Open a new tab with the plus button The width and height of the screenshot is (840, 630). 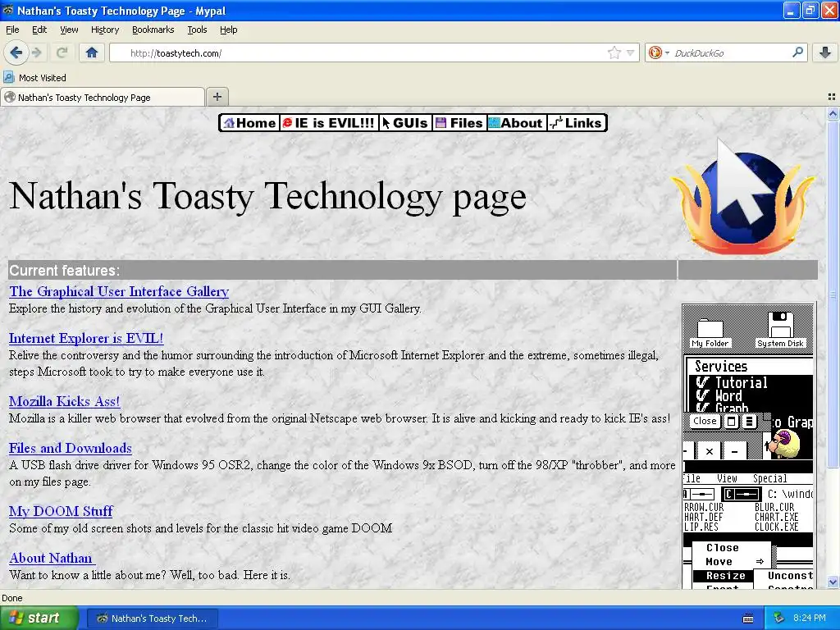[x=217, y=97]
